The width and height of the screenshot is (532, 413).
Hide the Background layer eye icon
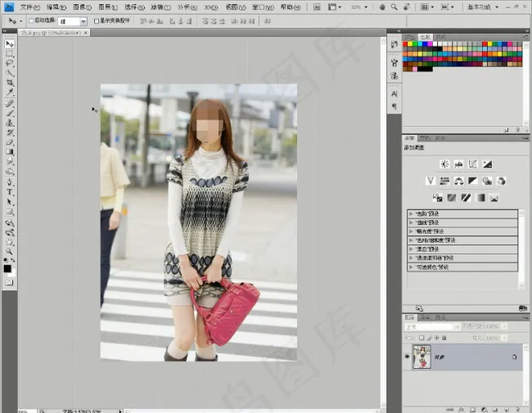click(x=407, y=356)
